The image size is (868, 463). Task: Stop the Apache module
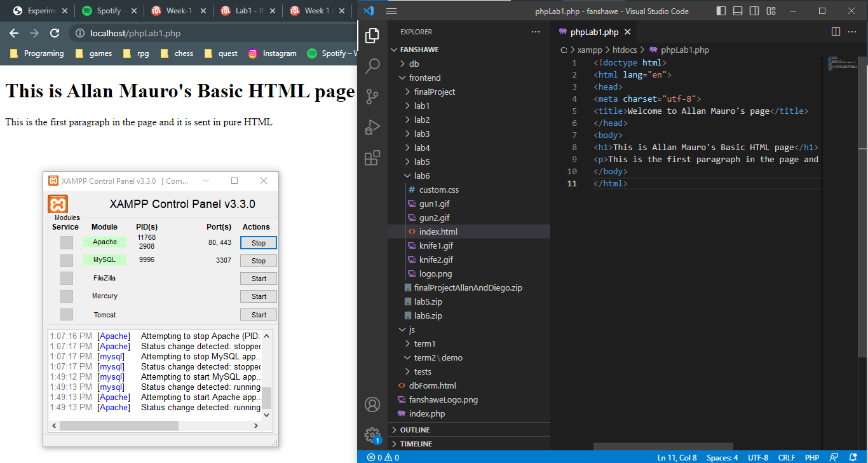point(258,242)
